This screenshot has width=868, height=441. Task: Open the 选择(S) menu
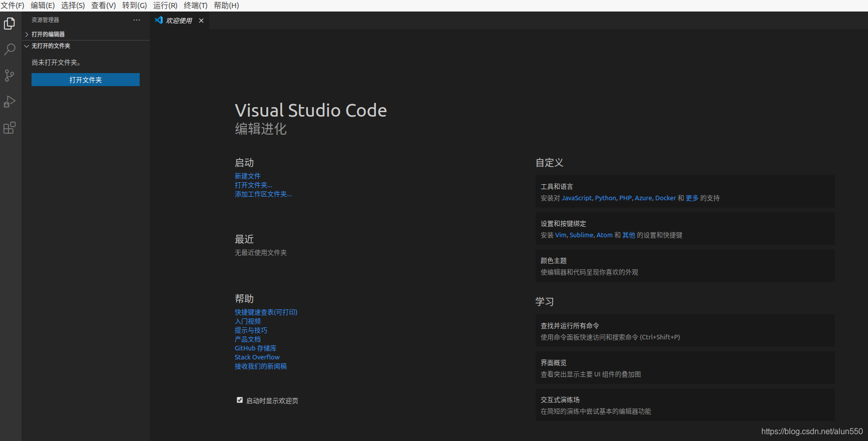pos(73,6)
